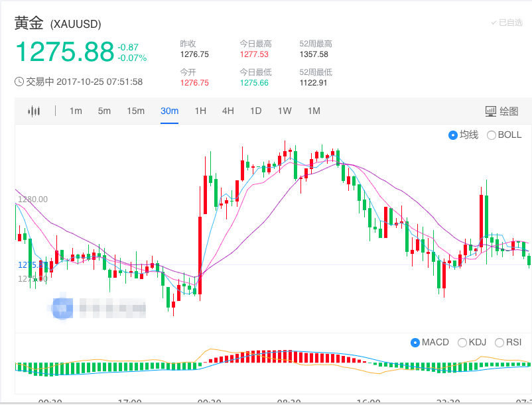Viewport: 532px width, 405px height.
Task: Select the MACD indicator
Action: (415, 343)
